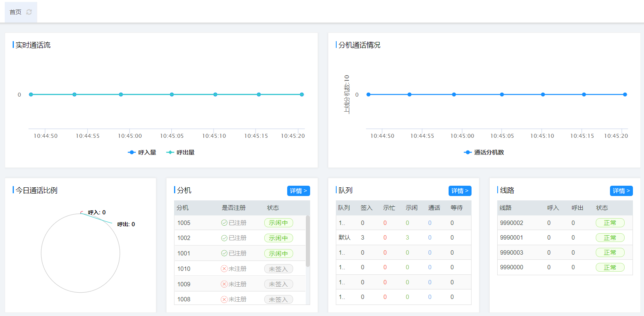Image resolution: width=644 pixels, height=316 pixels.
Task: Toggle 呼出量 legend in 实时通话流 chart
Action: (x=180, y=152)
